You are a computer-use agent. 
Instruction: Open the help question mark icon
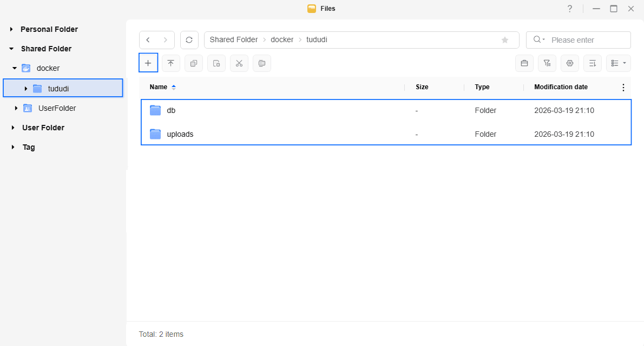(x=569, y=9)
